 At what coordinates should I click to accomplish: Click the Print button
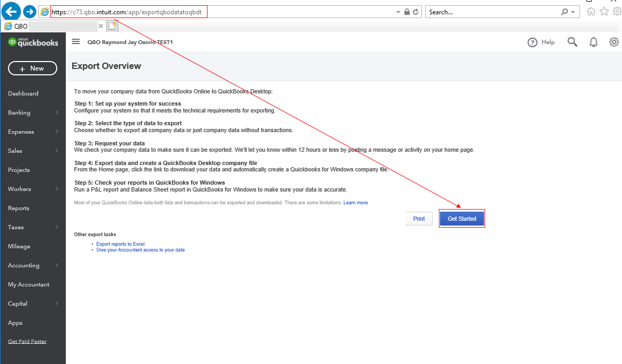tap(419, 219)
